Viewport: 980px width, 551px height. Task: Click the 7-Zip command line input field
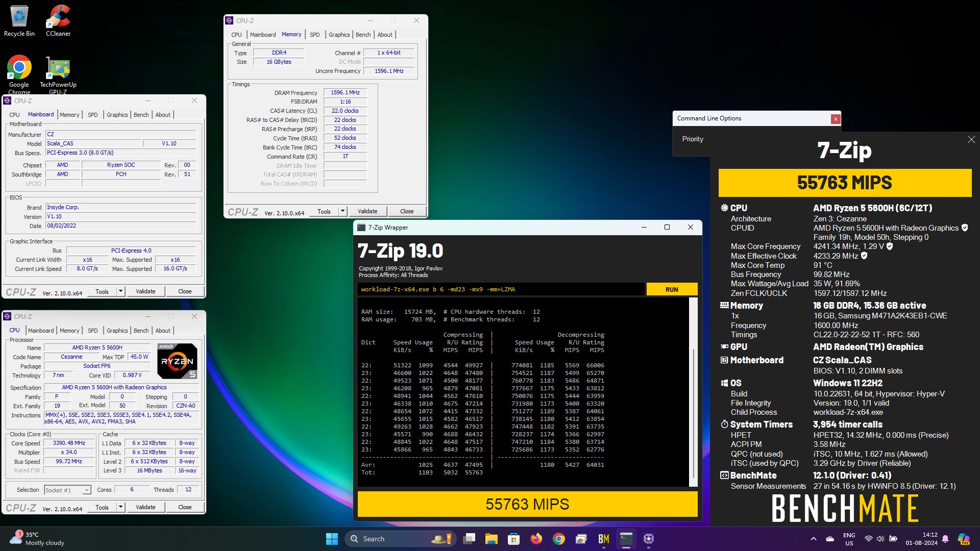coord(501,289)
